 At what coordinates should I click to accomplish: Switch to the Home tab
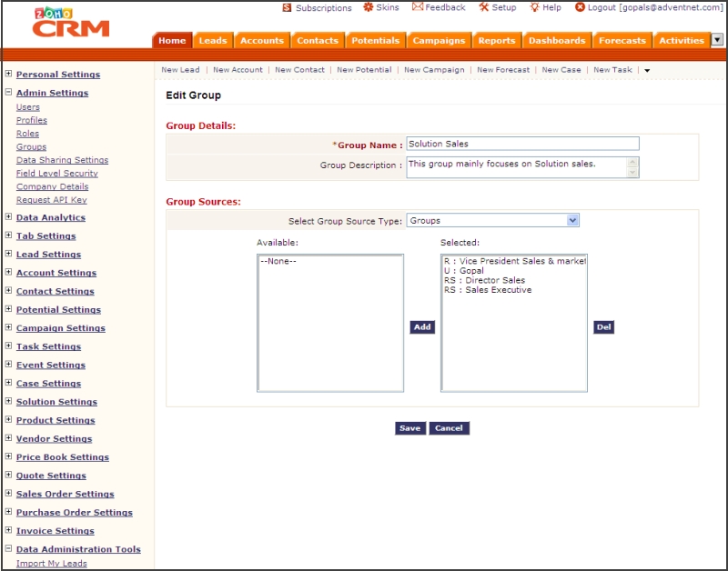click(x=172, y=40)
